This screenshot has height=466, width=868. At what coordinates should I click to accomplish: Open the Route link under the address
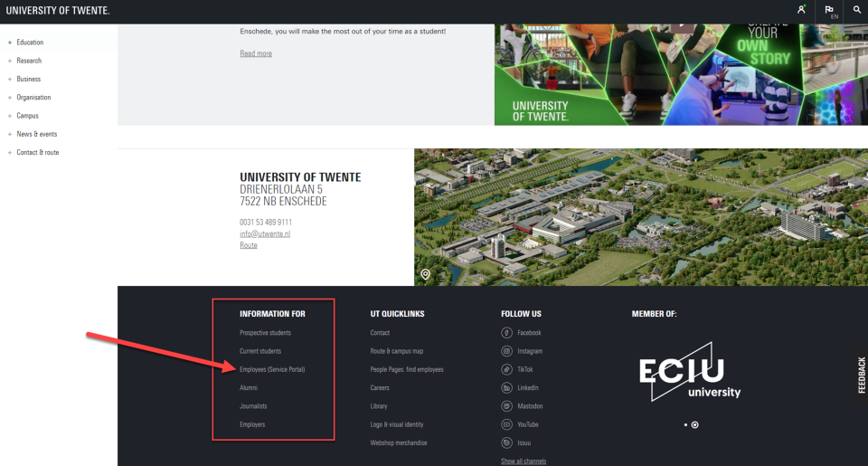tap(248, 245)
